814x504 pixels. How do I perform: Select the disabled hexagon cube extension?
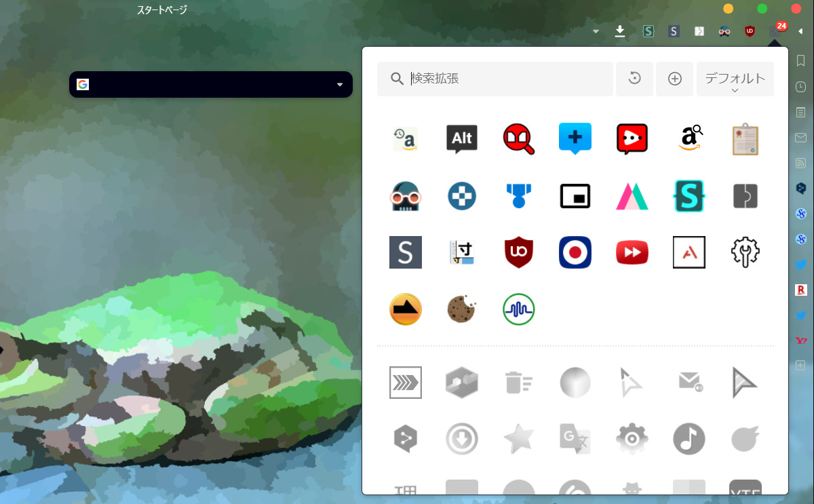click(462, 383)
